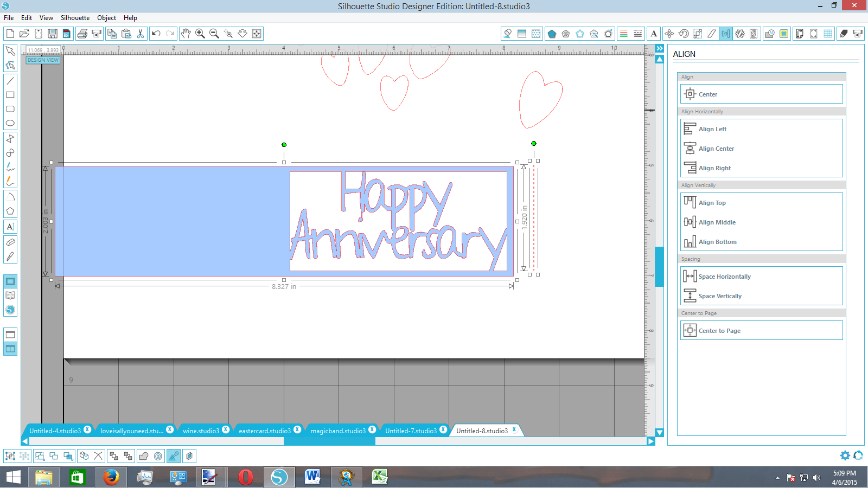Open the Edit menu
Viewport: 868px width, 488px height.
tap(27, 18)
